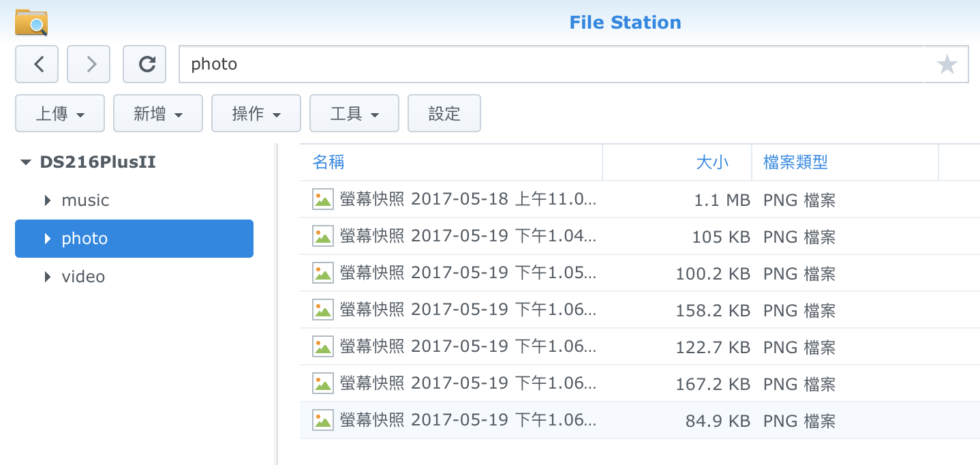Sort files by 大小 column header
The width and height of the screenshot is (980, 465).
click(711, 162)
